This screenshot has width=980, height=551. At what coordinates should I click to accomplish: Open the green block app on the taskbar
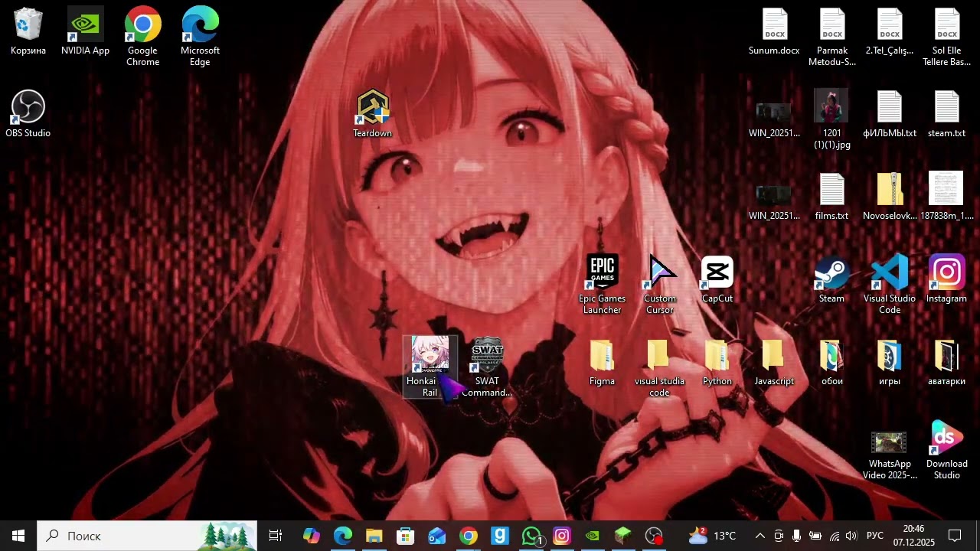pos(623,536)
